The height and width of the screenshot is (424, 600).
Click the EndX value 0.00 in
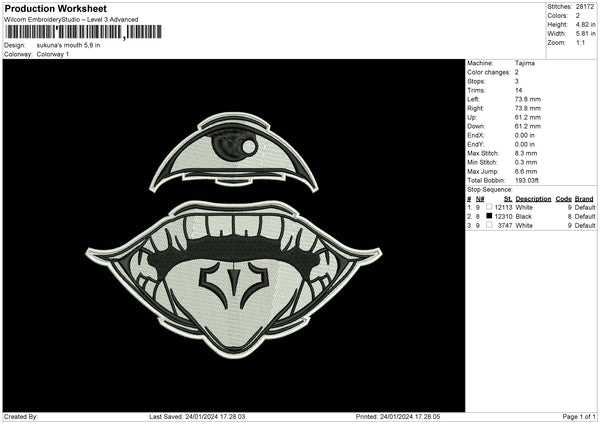point(525,135)
